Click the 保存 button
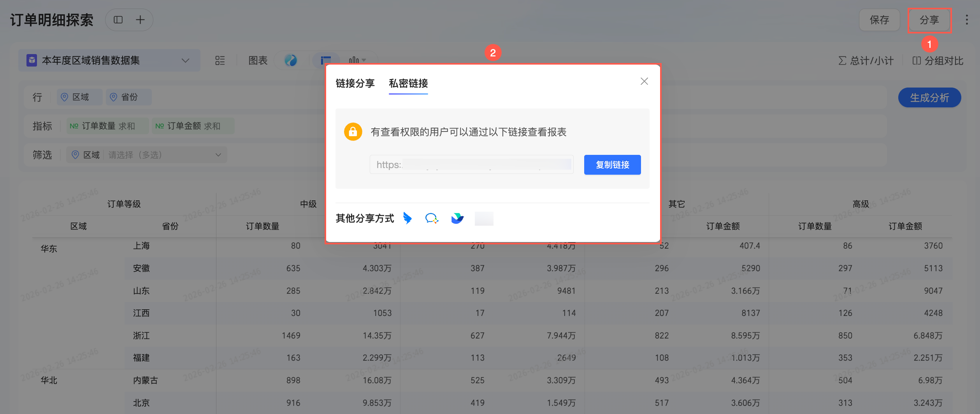 (x=880, y=20)
